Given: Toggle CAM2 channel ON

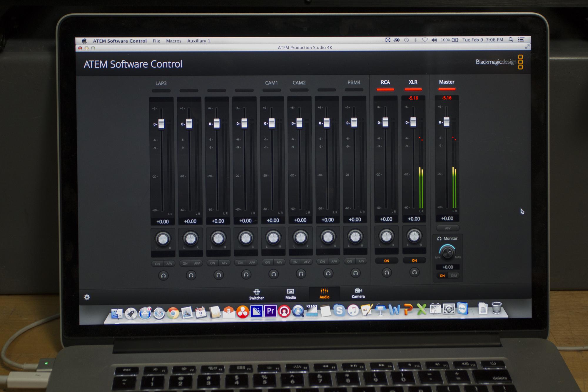Looking at the screenshot, I should (295, 262).
